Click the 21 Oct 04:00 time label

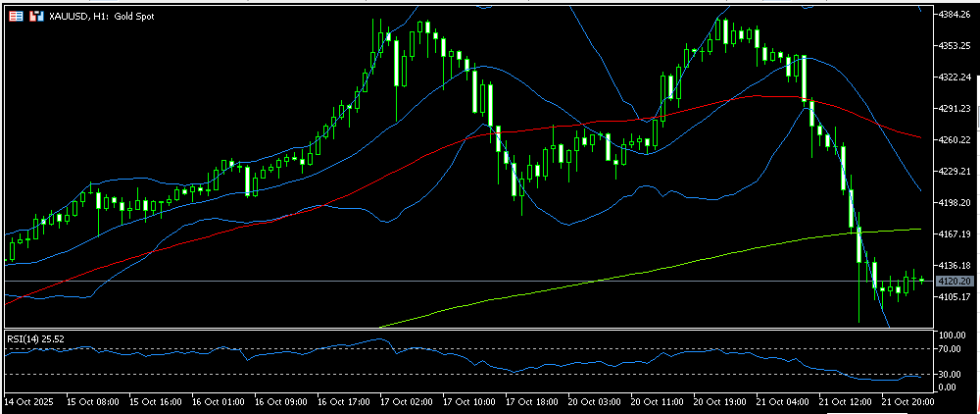tap(782, 400)
